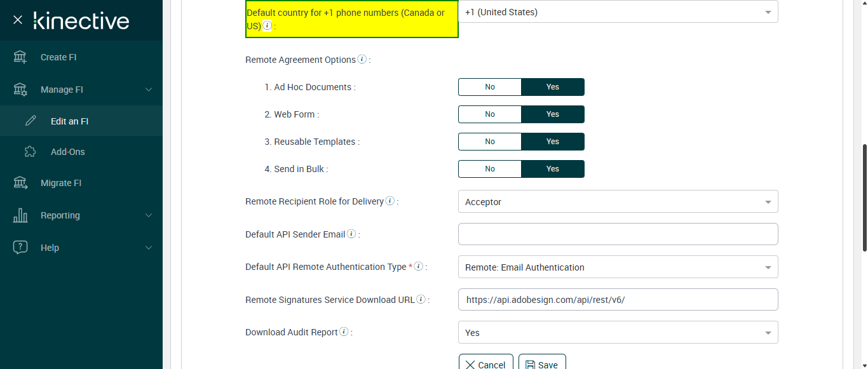The width and height of the screenshot is (868, 369).
Task: Click the Edit an FI pencil icon
Action: (x=31, y=121)
